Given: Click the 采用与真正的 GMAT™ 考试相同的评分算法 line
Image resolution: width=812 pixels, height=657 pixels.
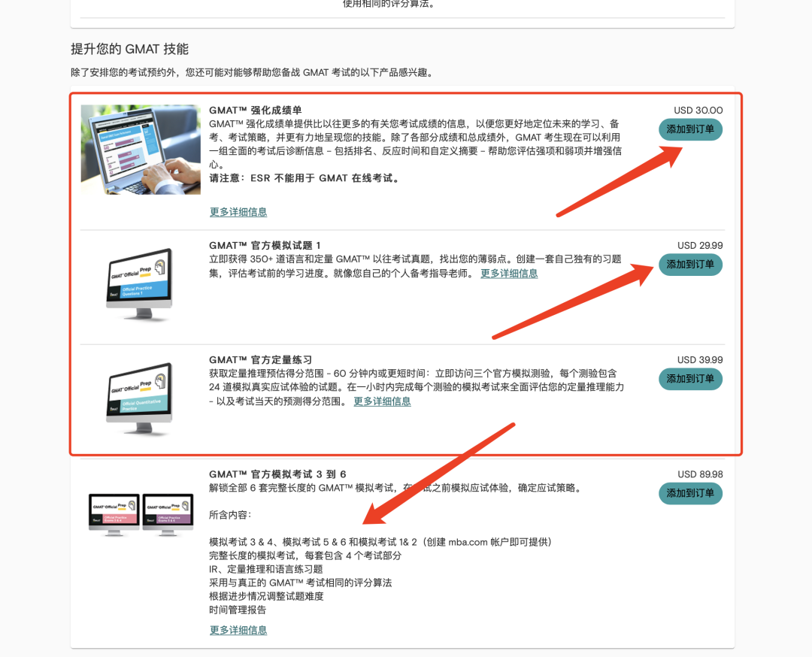Looking at the screenshot, I should click(300, 583).
